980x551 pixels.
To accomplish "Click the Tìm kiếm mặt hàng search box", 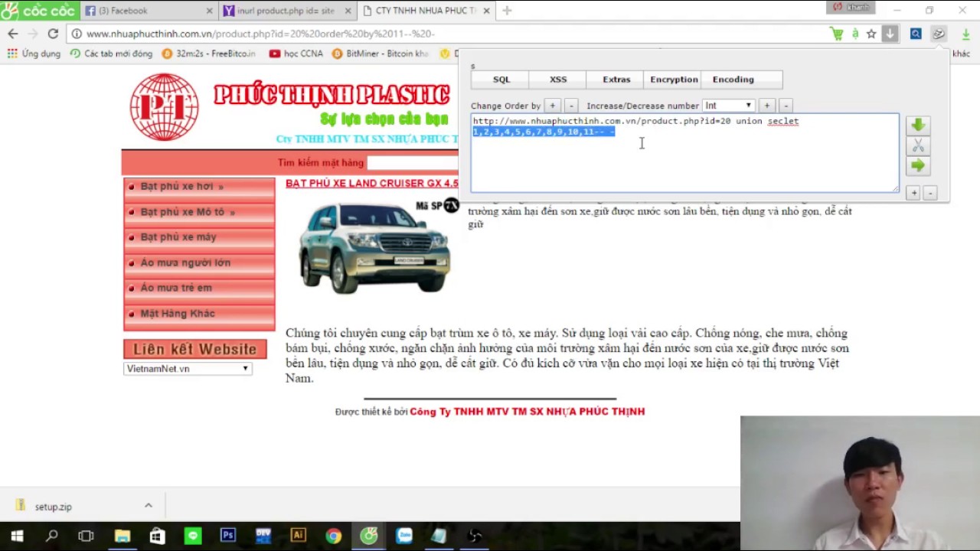I will pos(412,163).
